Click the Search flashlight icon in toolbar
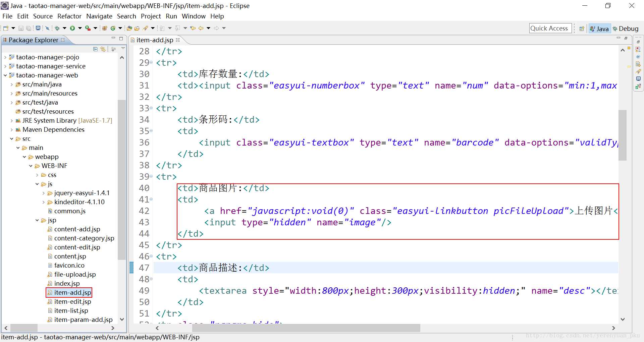The height and width of the screenshot is (342, 644). 145,28
